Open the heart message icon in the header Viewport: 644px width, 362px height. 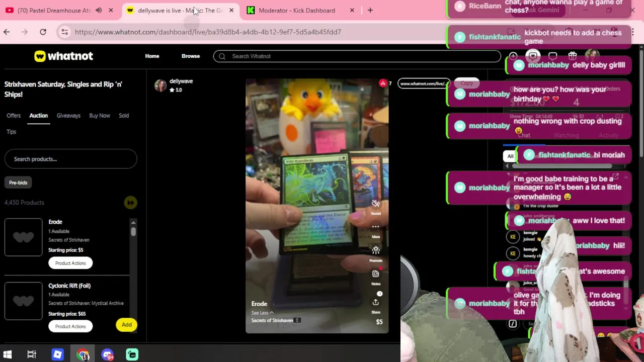point(533,56)
